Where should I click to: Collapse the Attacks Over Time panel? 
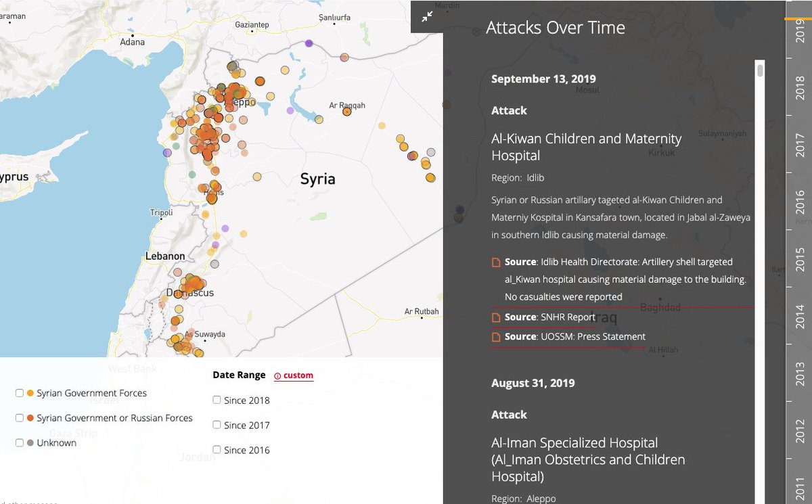coord(427,17)
